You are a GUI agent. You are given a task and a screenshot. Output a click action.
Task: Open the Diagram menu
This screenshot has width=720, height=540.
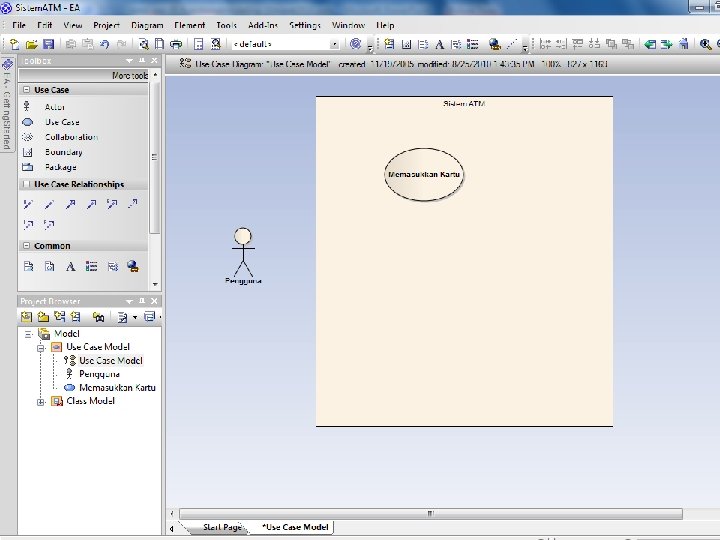pos(147,25)
